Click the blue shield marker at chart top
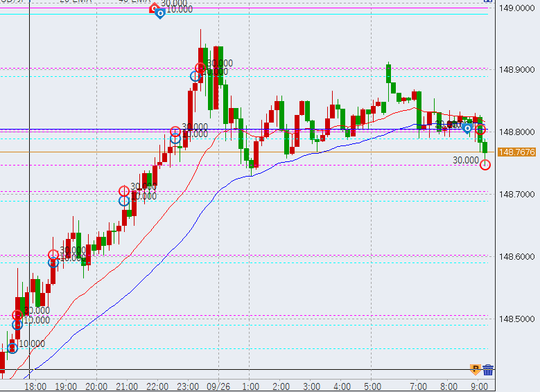Screen dimensions: 540x392 coord(160,13)
